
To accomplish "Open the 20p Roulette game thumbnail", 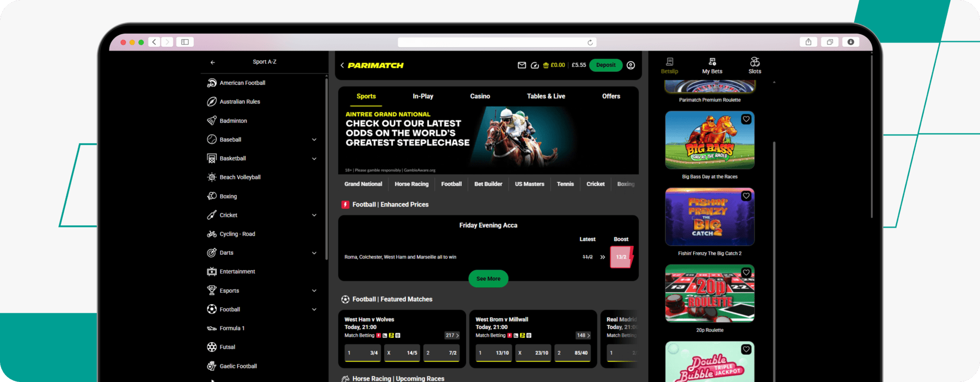I will (x=710, y=293).
